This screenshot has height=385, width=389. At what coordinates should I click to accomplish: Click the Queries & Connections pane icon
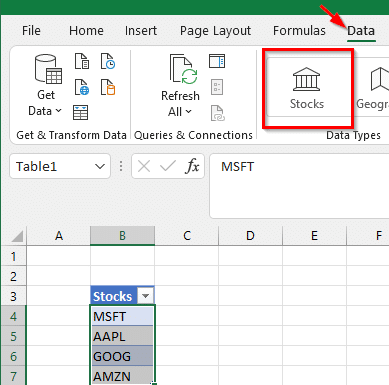(x=217, y=61)
